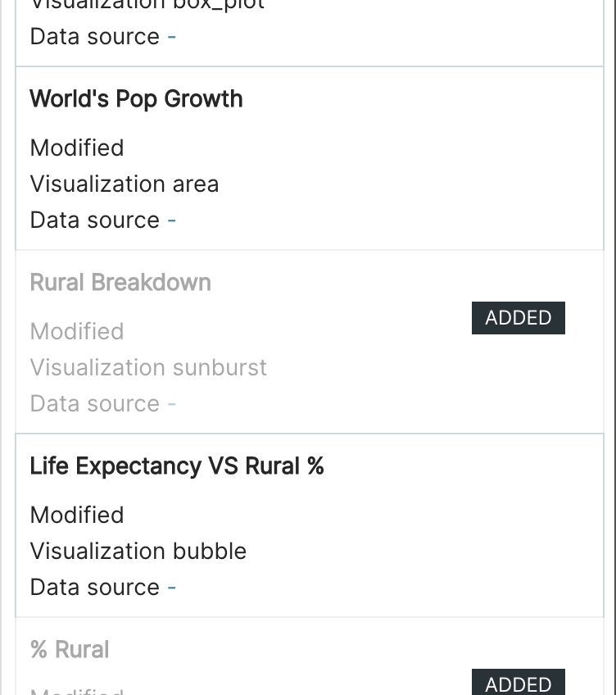Open data source link under World's Pop Growth
The height and width of the screenshot is (695, 616).
coord(172,220)
